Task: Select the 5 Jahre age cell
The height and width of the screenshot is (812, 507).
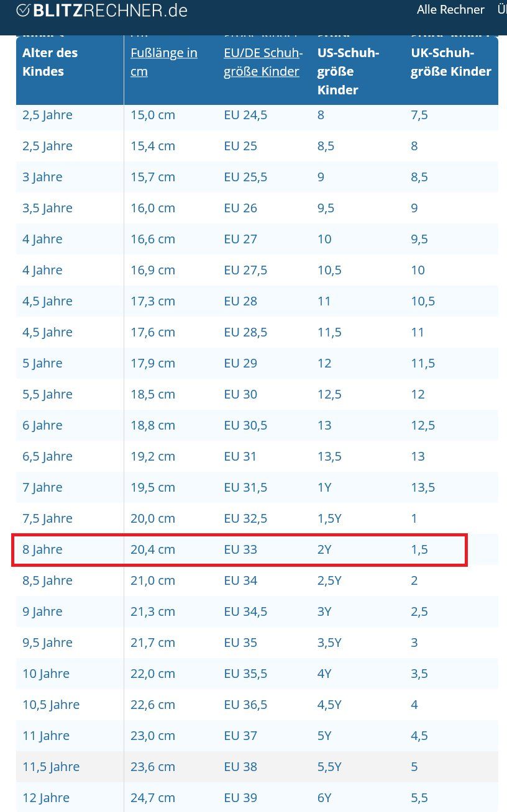Action: pyautogui.click(x=42, y=363)
